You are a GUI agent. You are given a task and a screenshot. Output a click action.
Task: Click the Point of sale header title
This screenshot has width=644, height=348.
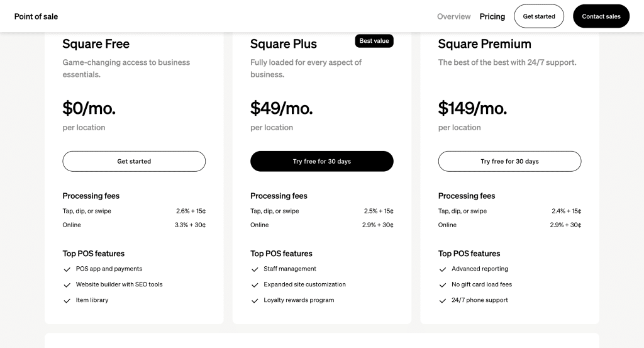tap(36, 16)
